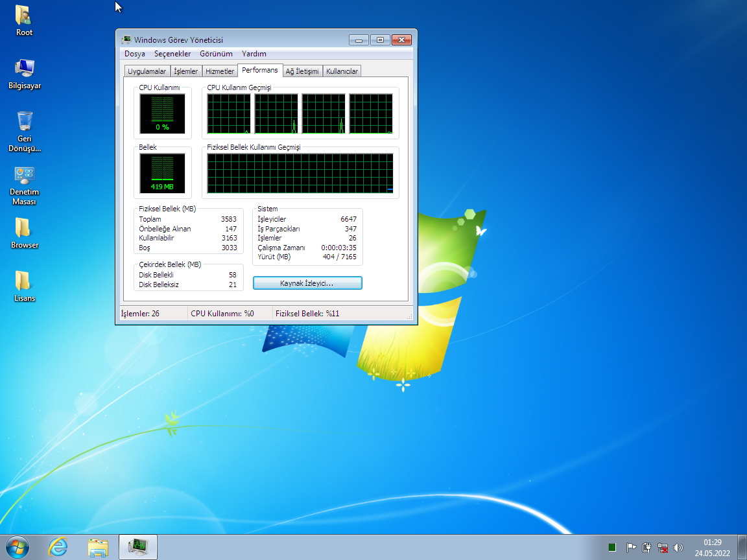
Task: Click the fourth CPU history graph
Action: point(371,114)
